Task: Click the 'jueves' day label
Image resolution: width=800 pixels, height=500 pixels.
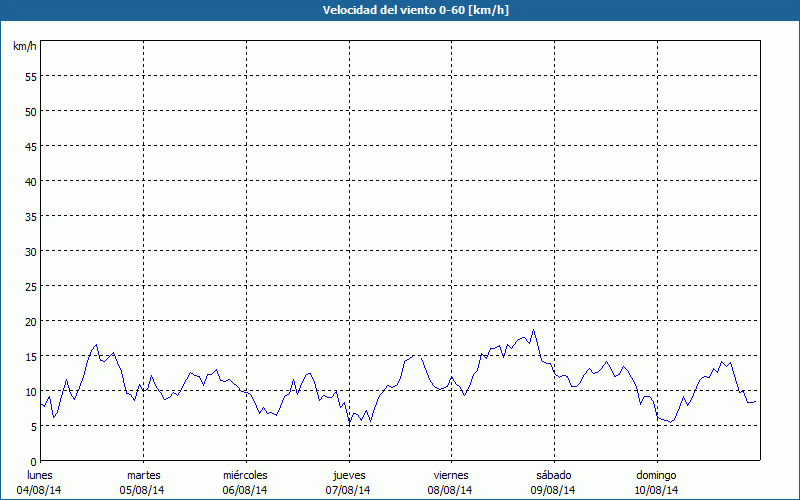Action: point(349,475)
